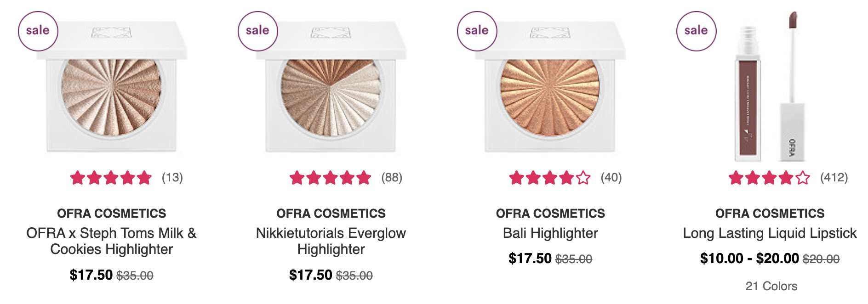Screen dimensions: 868x304
Task: Open the Milk & Cookies Highlighter product image
Action: click(x=112, y=87)
